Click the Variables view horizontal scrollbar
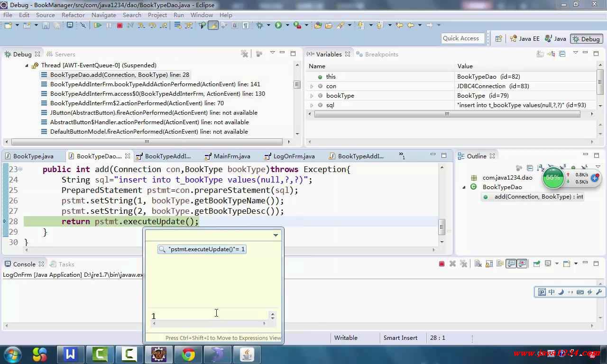 tap(447, 114)
